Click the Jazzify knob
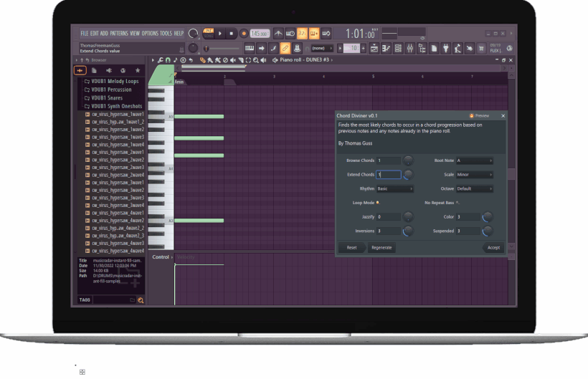Viewport: 588px width, 379px height. (408, 216)
